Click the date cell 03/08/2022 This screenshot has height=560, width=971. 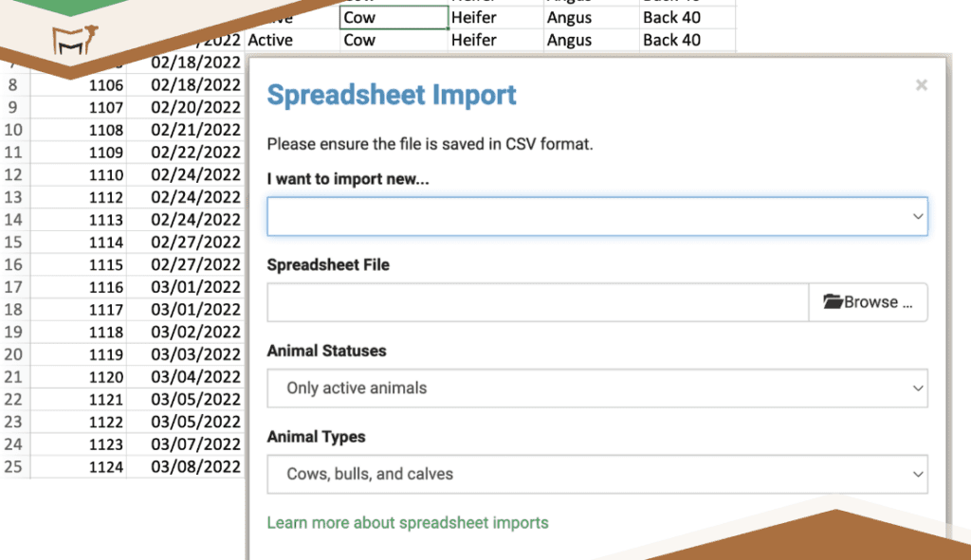(195, 466)
